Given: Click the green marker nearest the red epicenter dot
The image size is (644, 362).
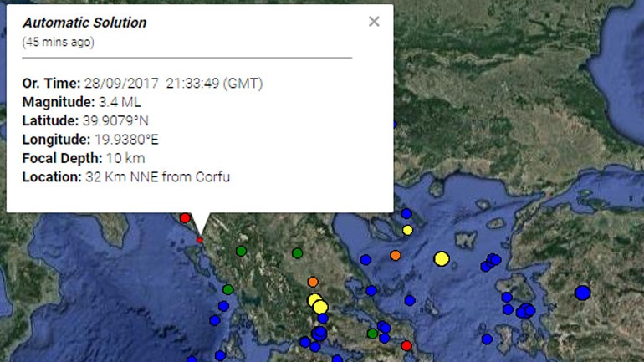Looking at the screenshot, I should [241, 251].
